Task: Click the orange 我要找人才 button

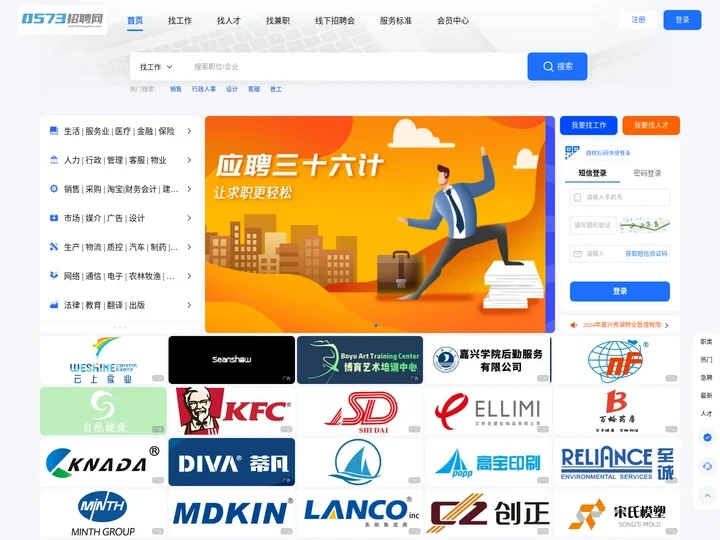Action: tap(651, 125)
